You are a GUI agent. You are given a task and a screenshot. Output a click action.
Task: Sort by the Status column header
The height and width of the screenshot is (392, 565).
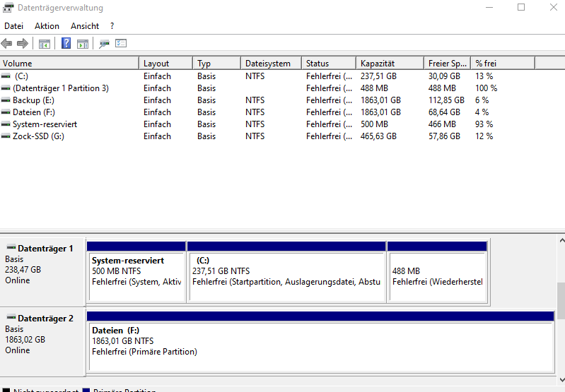330,64
